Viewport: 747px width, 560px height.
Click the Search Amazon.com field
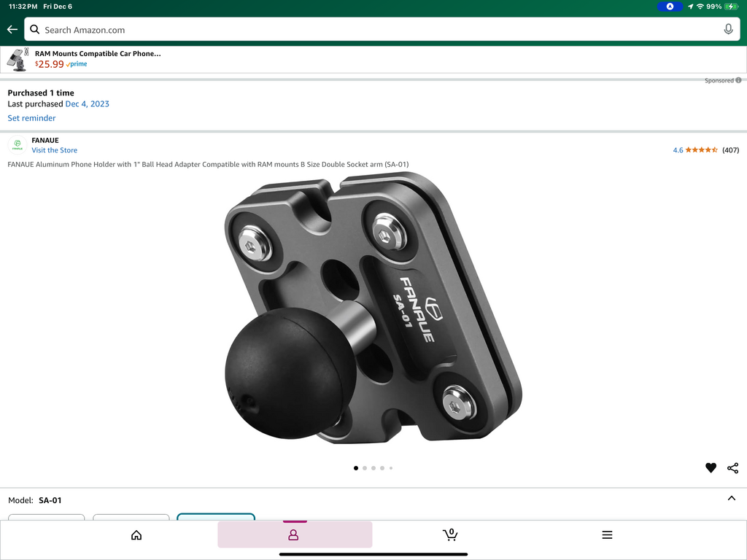tap(382, 29)
